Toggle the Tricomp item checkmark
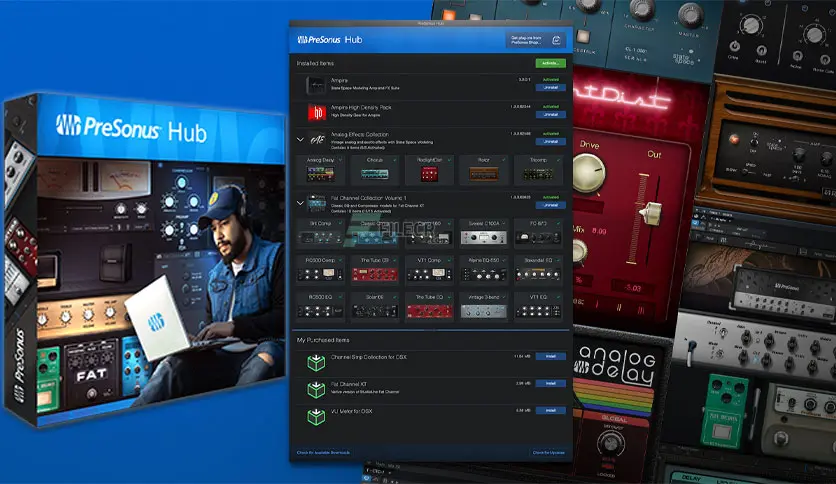 pos(560,159)
